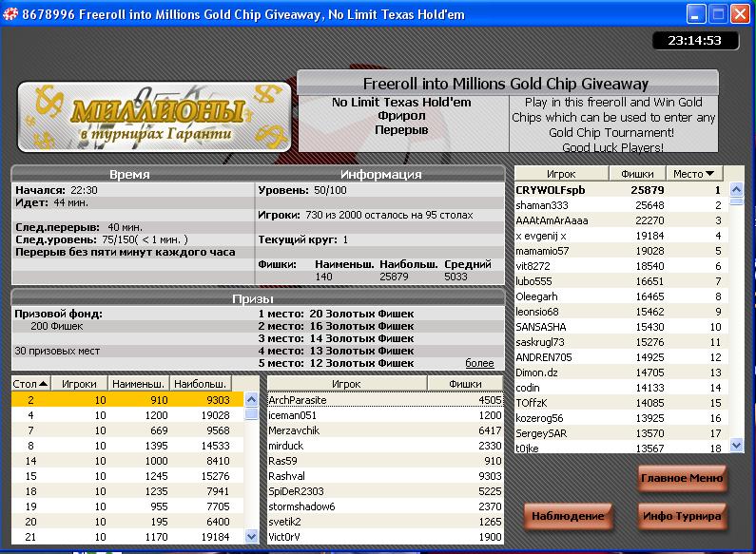
Task: Open Инфо Турнира button
Action: pos(682,516)
